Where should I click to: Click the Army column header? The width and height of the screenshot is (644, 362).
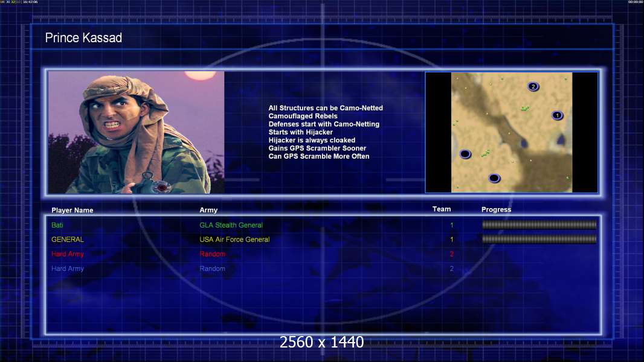click(208, 210)
